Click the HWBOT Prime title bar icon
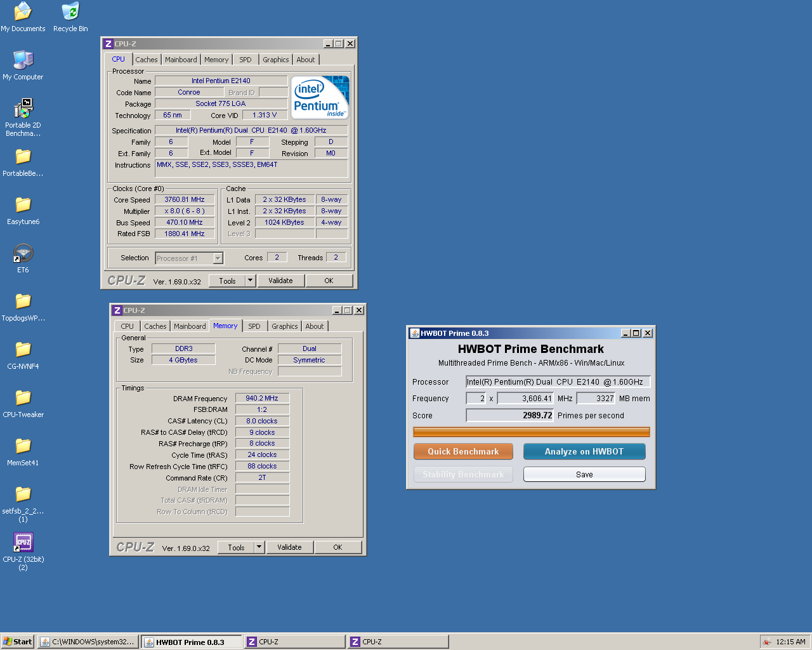812x650 pixels. click(x=415, y=333)
